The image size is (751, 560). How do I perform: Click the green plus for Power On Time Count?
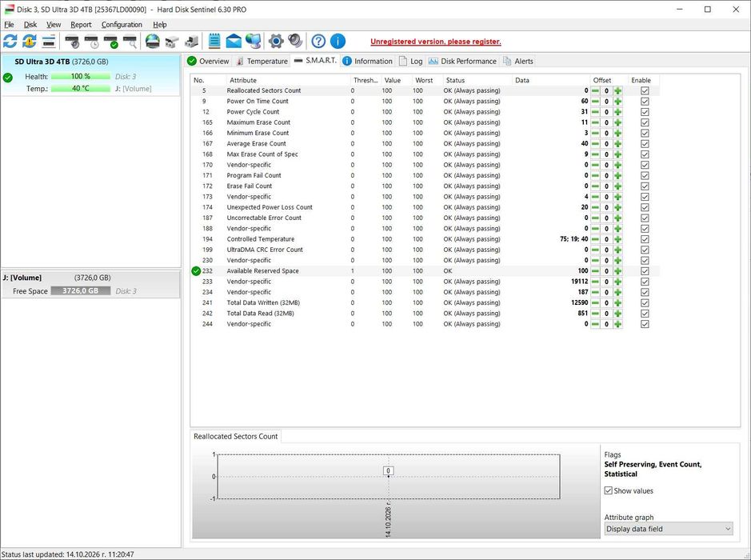pos(618,101)
